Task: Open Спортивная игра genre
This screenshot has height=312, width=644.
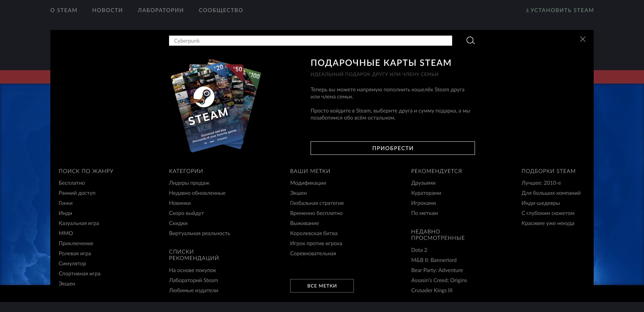Action: [x=79, y=274]
